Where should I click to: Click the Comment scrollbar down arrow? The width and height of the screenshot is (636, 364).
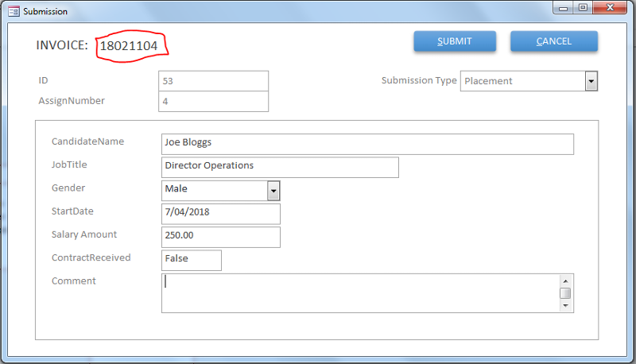pos(565,306)
